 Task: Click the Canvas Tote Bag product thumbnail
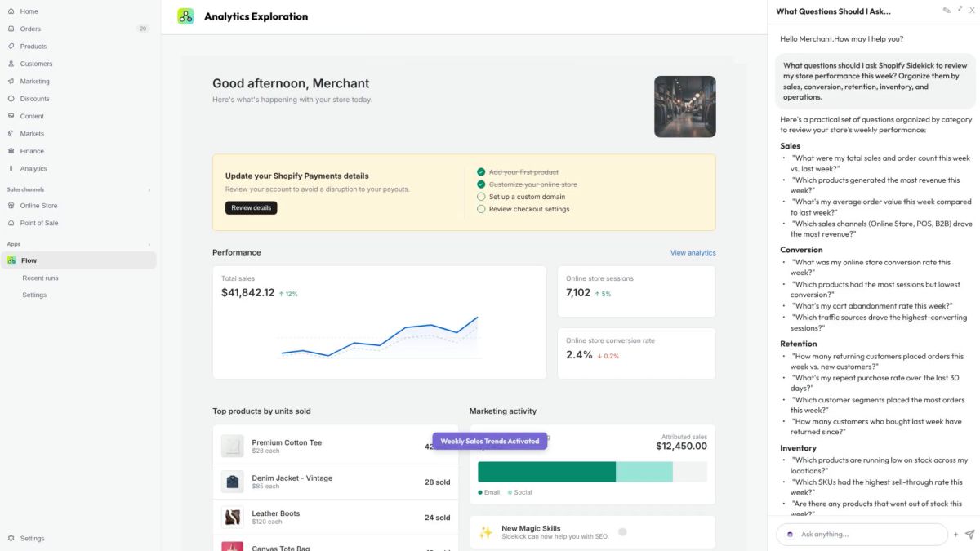[x=233, y=546]
